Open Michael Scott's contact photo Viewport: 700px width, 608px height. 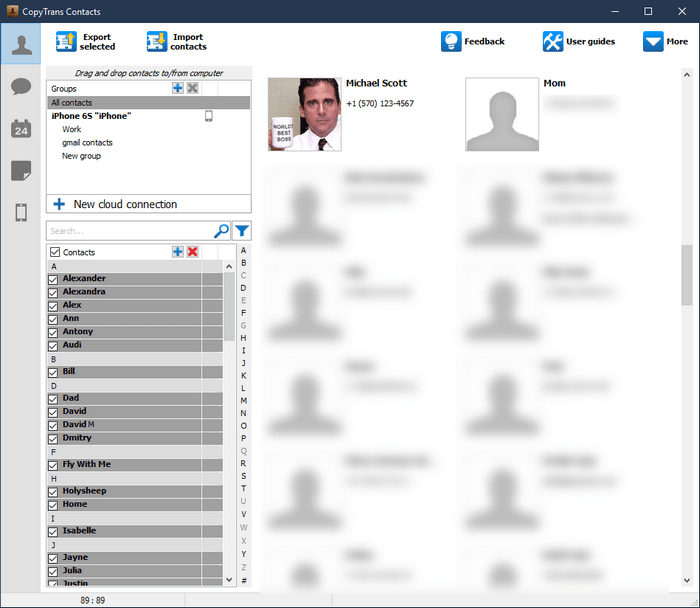click(304, 114)
